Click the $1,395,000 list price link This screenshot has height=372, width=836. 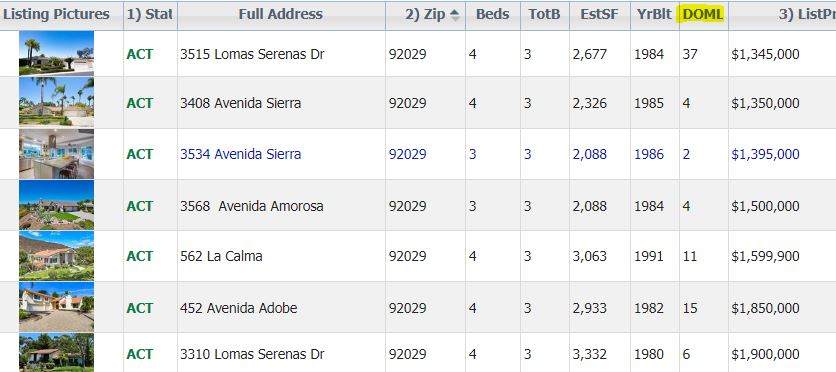[x=765, y=154]
